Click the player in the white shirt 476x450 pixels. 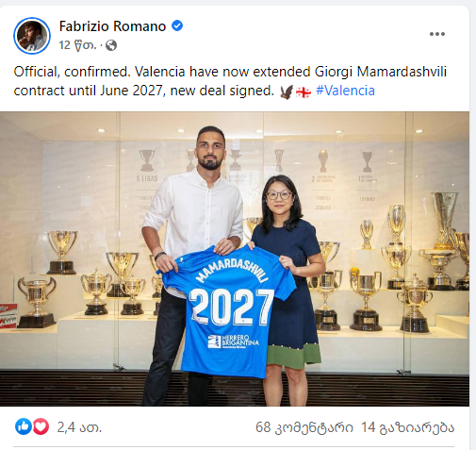(192, 266)
